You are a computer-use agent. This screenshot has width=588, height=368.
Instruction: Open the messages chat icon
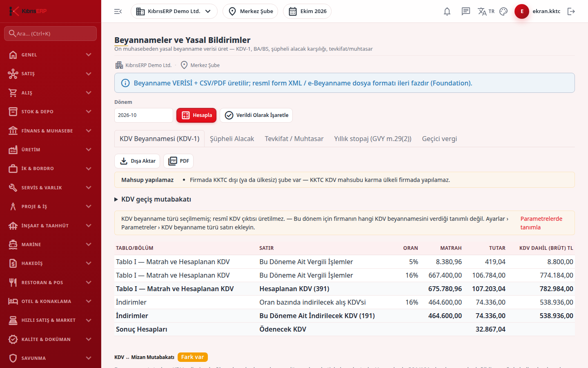point(466,11)
